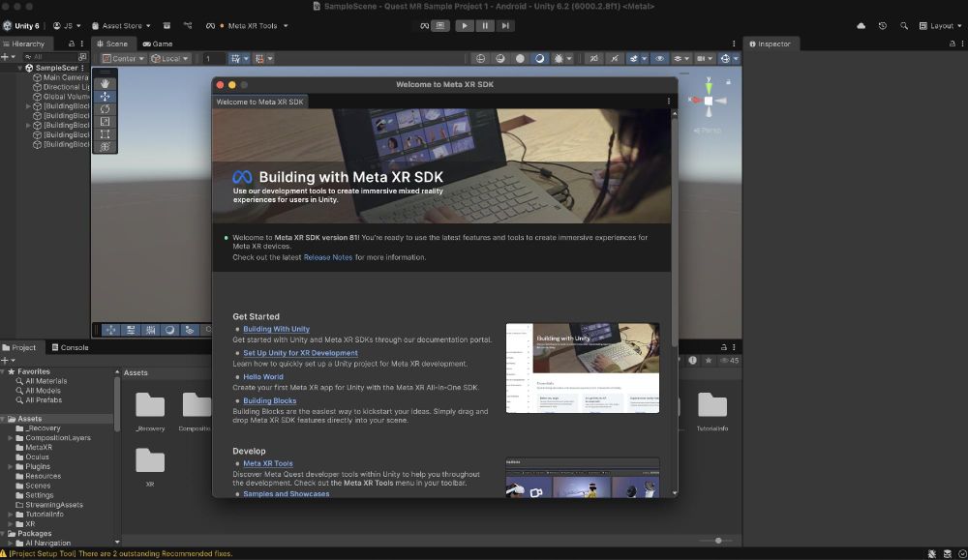Select Shaded Wireframe draw mode icon
This screenshot has height=560, width=968.
(x=500, y=59)
